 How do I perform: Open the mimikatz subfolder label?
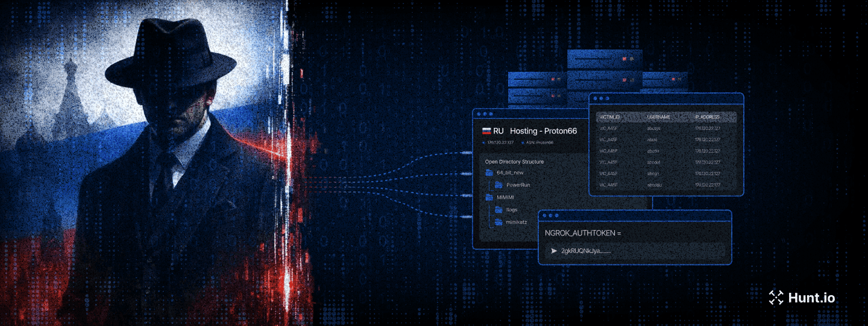pyautogui.click(x=517, y=222)
